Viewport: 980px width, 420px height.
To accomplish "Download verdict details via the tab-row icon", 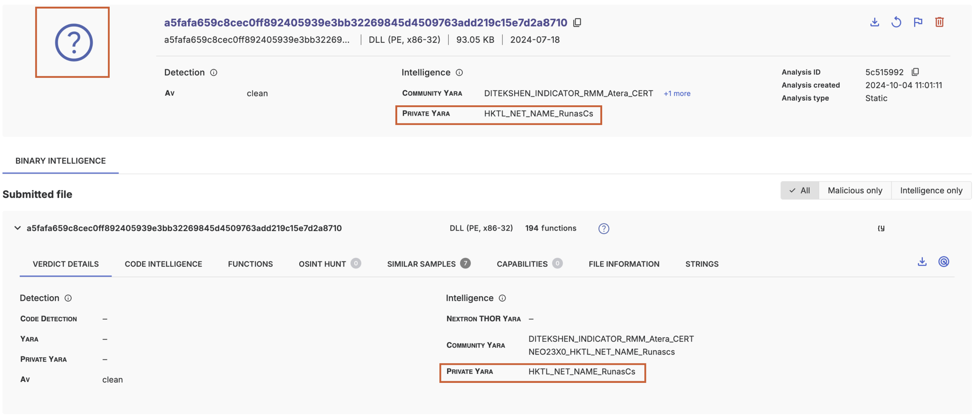I will coord(922,262).
